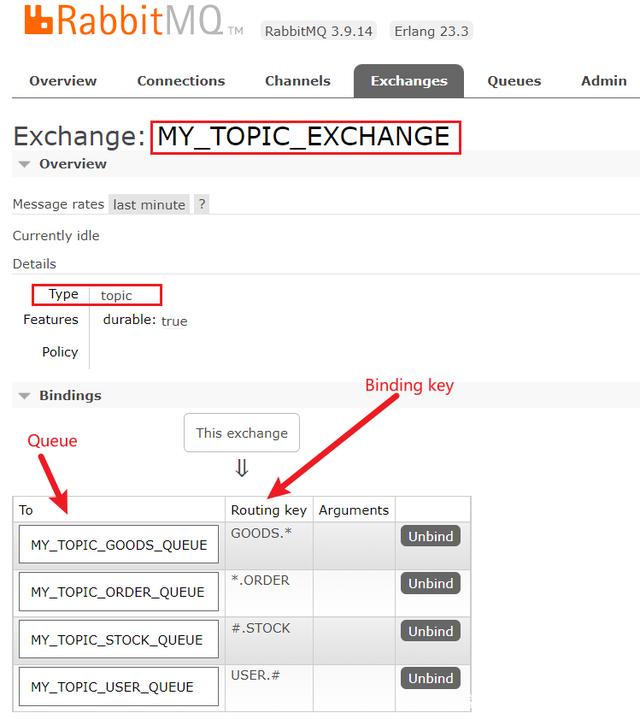Open the MY_TOPIC_GOODS_QUEUE queue link
Viewport: 640px width, 719px height.
point(119,545)
